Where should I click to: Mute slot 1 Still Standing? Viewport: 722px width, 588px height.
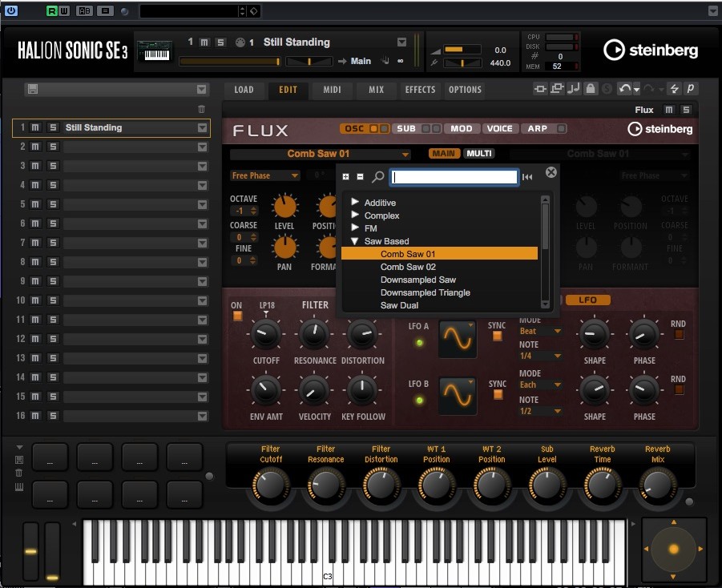click(35, 127)
